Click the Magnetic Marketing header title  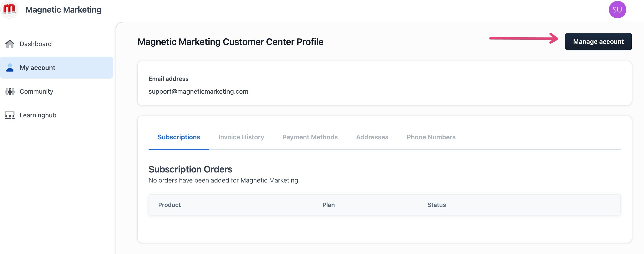click(64, 10)
